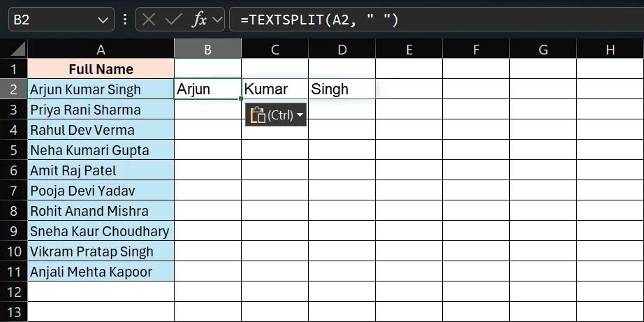Select cell with Rohit Anand Mishra
Viewport: 644px width, 322px height.
(101, 210)
